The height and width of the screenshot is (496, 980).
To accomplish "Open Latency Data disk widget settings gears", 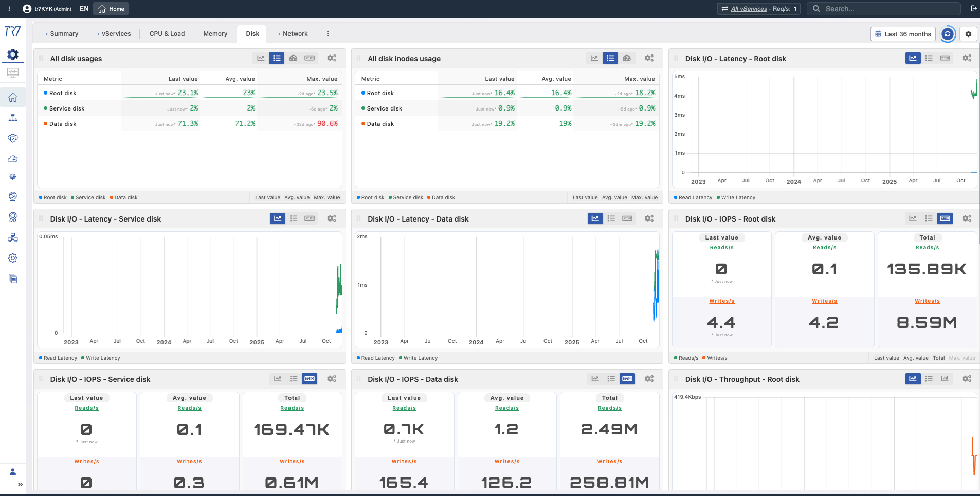I will (649, 218).
